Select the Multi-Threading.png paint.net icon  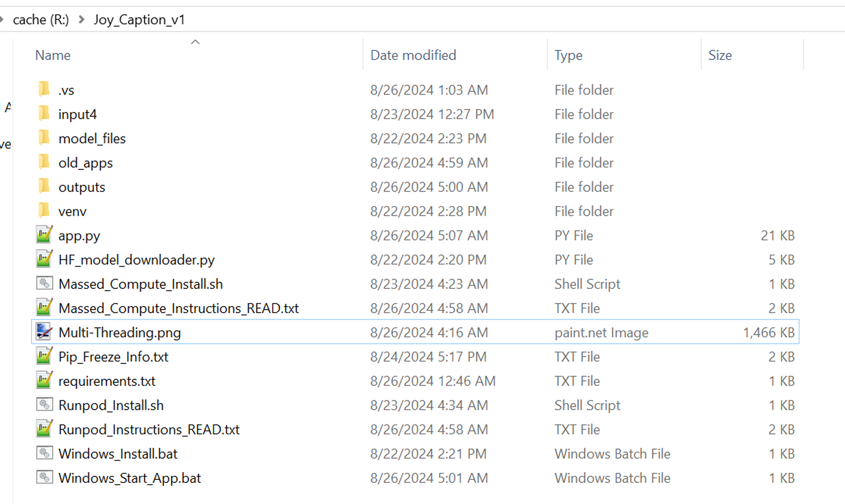pyautogui.click(x=44, y=332)
